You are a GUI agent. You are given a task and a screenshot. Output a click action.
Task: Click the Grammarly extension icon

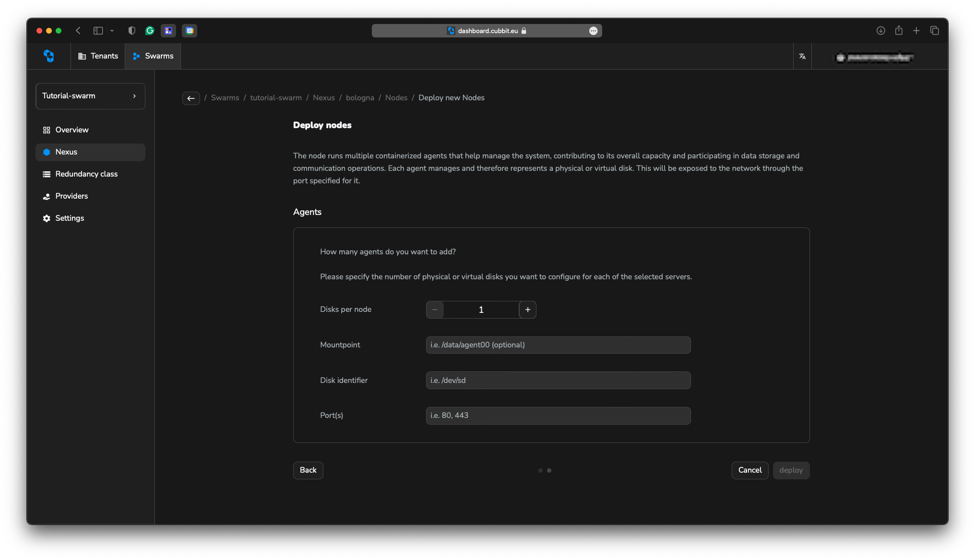point(150,31)
